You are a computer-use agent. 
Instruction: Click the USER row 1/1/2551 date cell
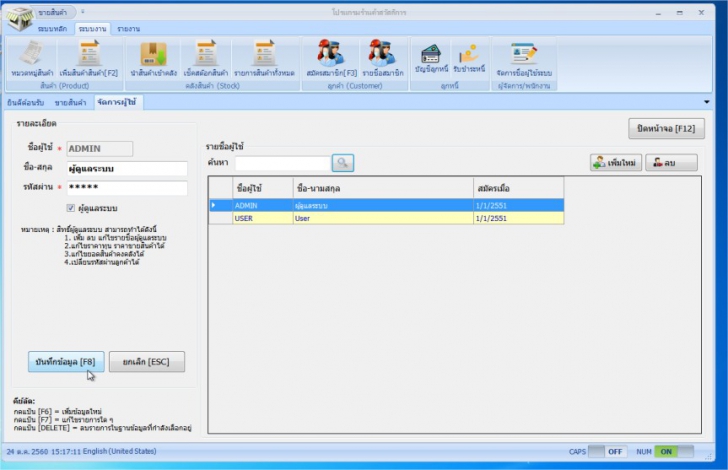pyautogui.click(x=519, y=218)
